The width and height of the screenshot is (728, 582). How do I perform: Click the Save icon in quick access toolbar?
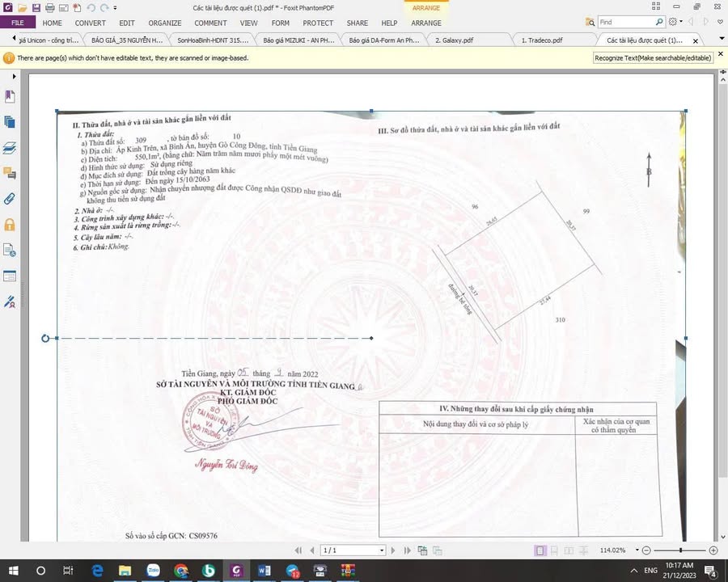(36, 8)
